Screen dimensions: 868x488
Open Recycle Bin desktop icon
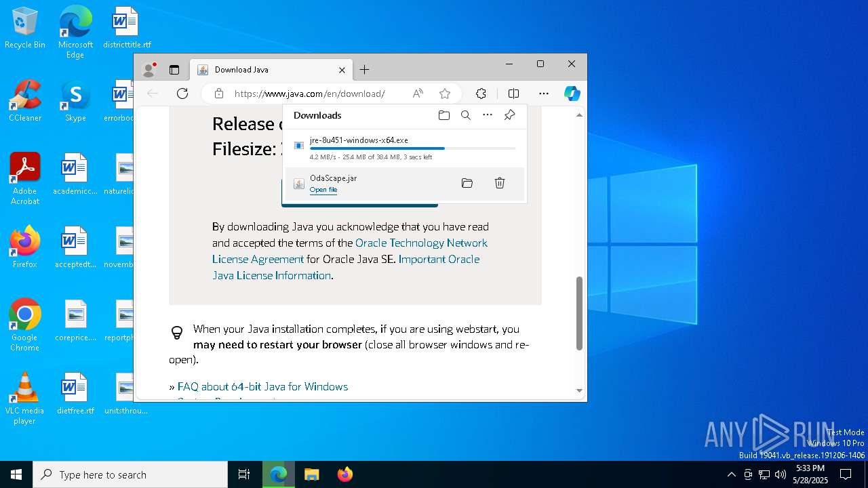pos(25,28)
